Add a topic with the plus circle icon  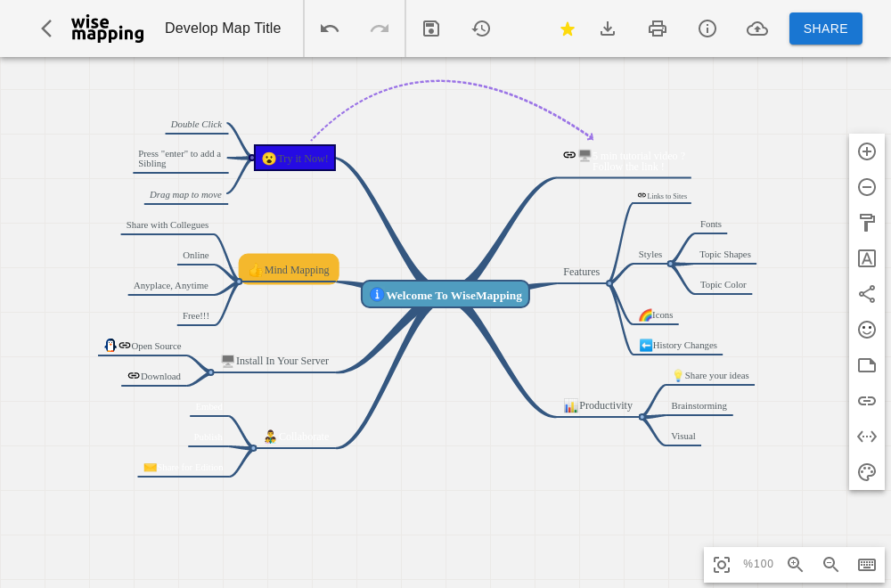(867, 151)
